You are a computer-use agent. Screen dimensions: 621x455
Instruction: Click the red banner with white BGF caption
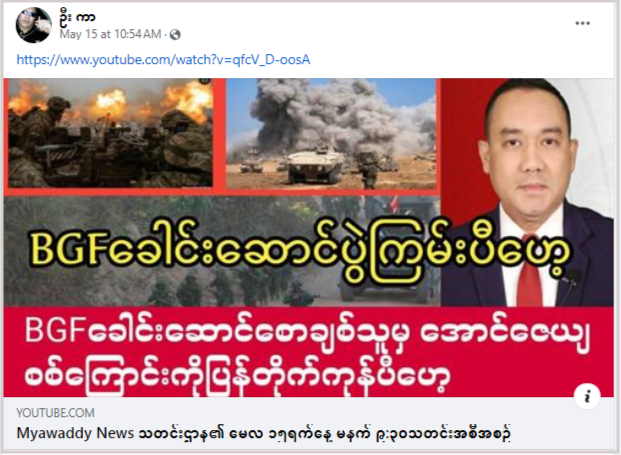point(309,352)
